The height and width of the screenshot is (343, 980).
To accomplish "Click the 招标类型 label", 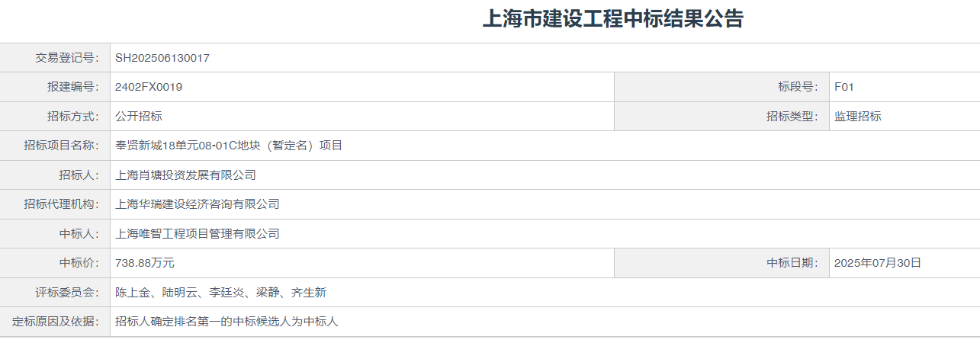I will (792, 117).
